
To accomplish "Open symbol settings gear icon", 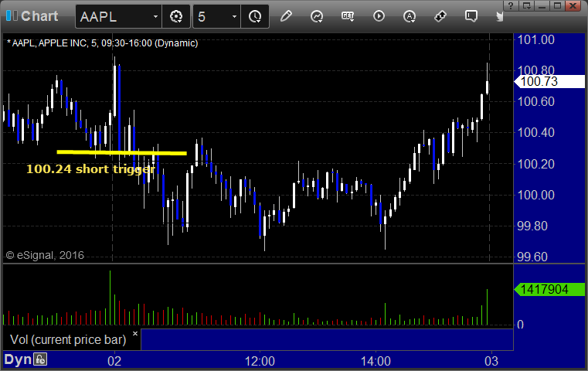I will 176,17.
